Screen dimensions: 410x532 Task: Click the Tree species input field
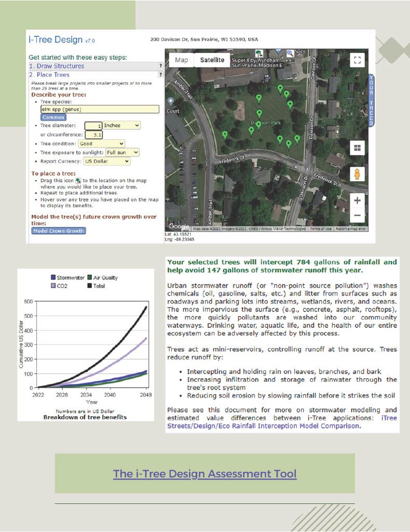[100, 109]
